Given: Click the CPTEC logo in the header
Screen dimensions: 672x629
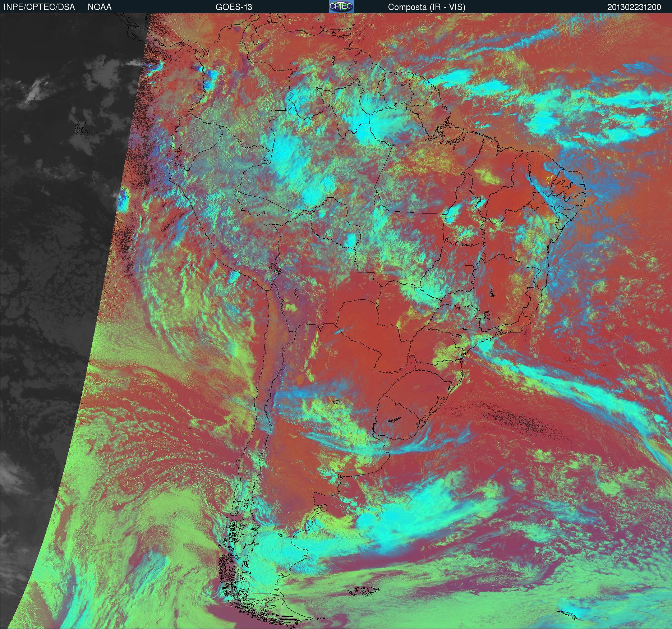Looking at the screenshot, I should [x=341, y=6].
